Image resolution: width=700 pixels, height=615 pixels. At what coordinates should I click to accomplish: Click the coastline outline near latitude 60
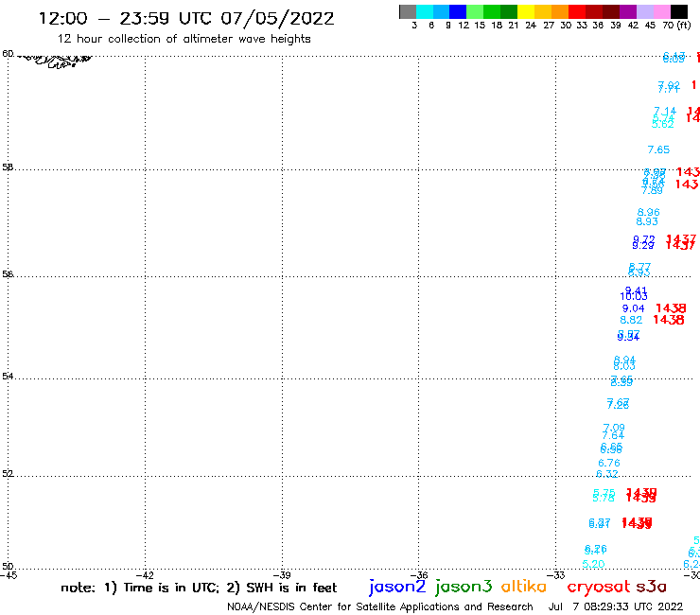point(55,61)
